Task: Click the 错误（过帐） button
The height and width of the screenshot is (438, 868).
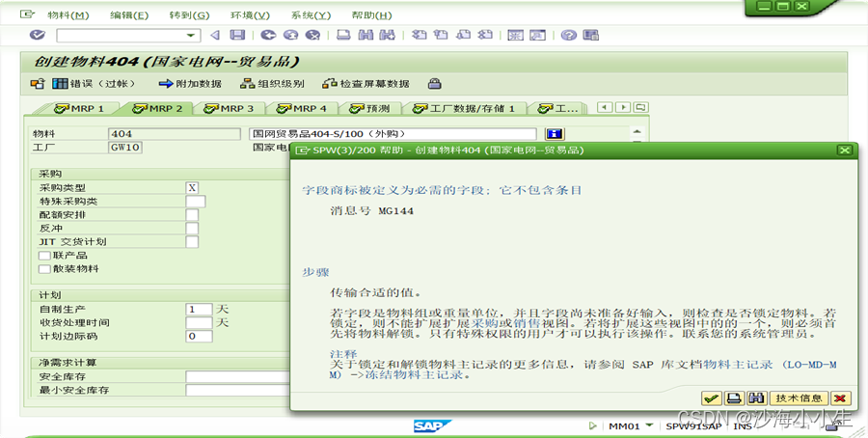Action: [95, 84]
